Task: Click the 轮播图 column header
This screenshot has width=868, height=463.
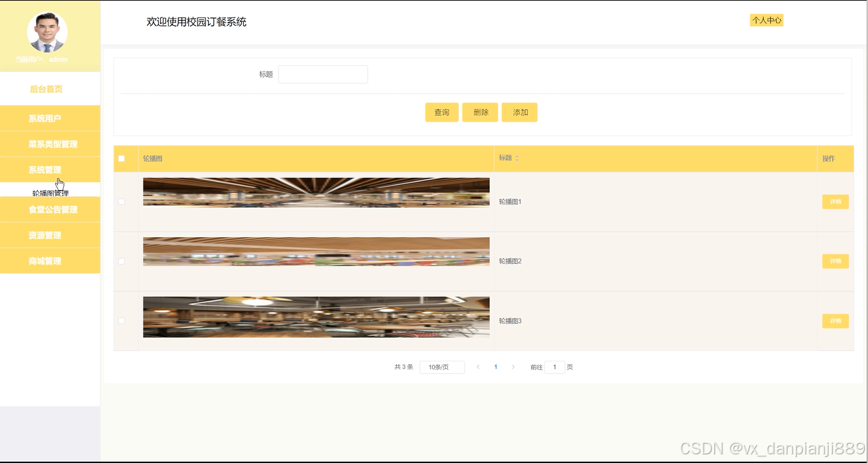Action: 153,159
